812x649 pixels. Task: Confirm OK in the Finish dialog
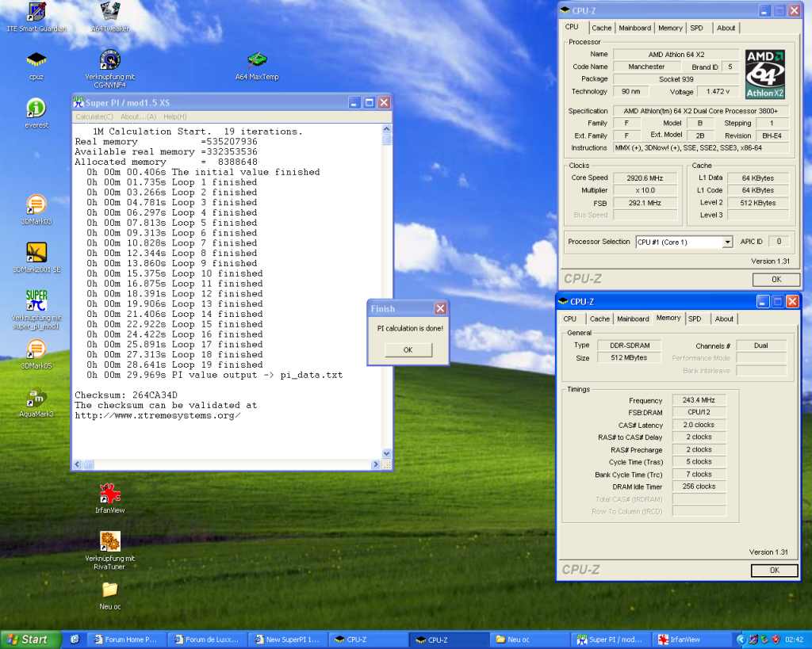[x=408, y=350]
